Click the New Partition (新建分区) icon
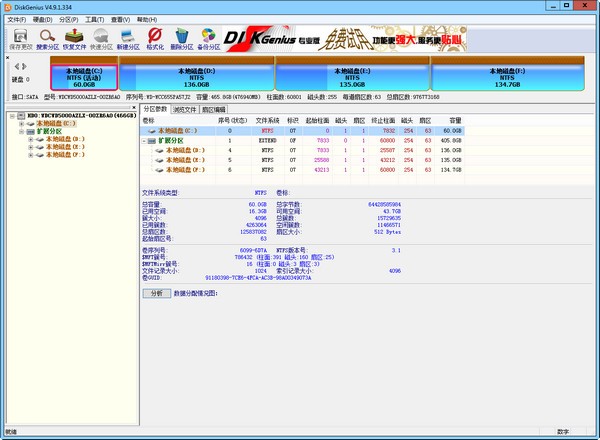This screenshot has width=600, height=440. (x=128, y=39)
